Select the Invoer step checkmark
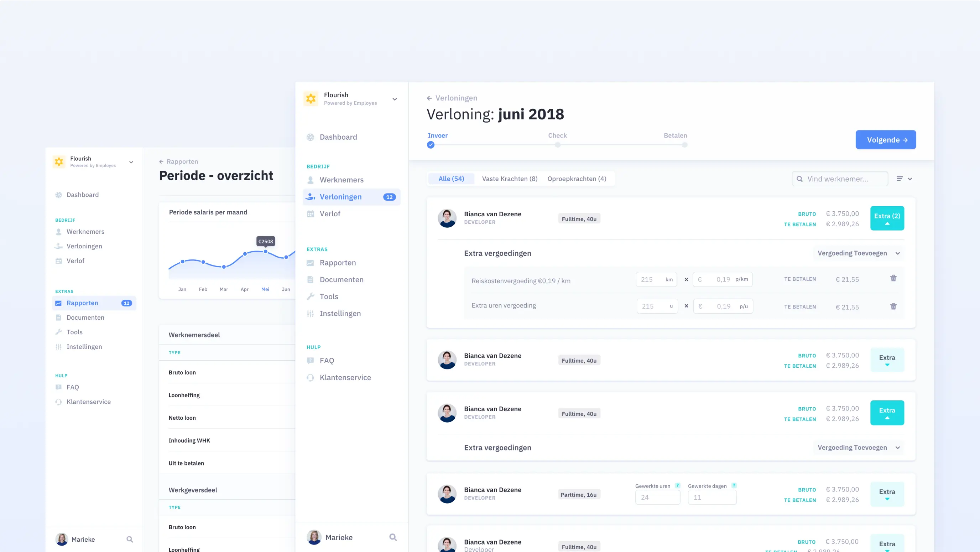Viewport: 980px width, 552px height. tap(431, 145)
